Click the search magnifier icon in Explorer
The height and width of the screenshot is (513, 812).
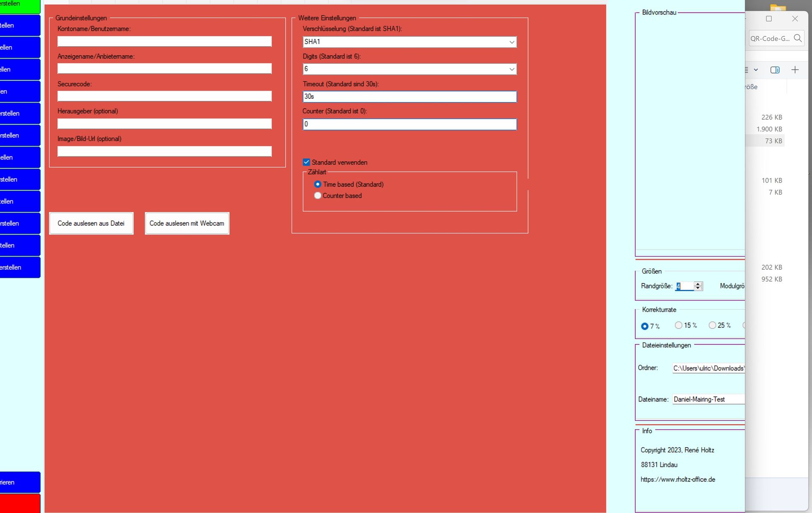click(797, 38)
